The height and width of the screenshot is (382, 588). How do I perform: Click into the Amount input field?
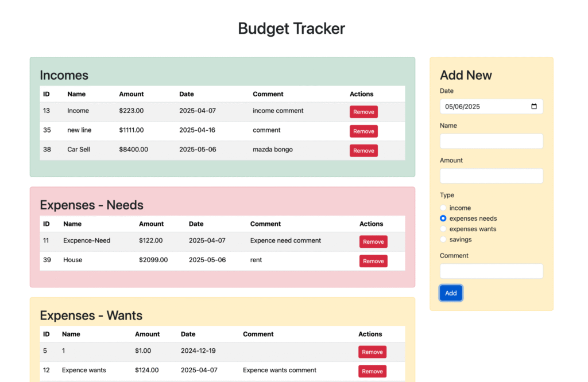click(491, 176)
